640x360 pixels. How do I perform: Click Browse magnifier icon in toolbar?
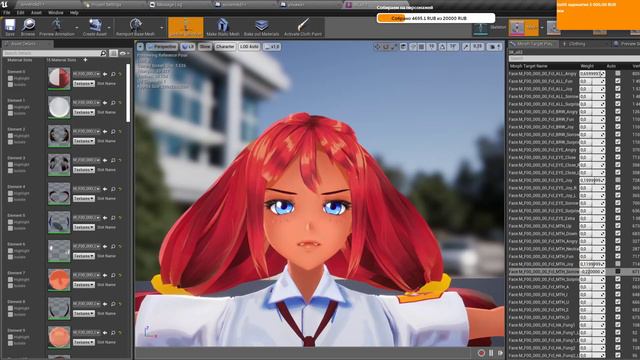28,25
